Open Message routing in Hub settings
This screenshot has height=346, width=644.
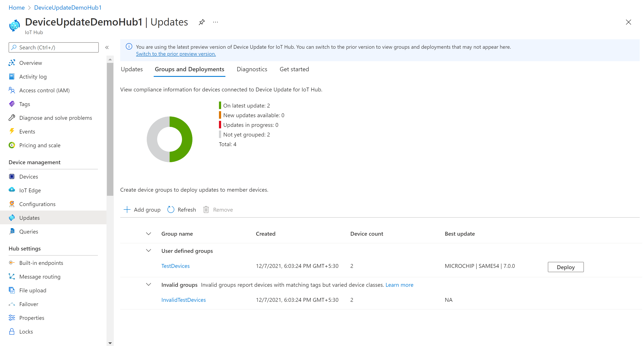(40, 276)
